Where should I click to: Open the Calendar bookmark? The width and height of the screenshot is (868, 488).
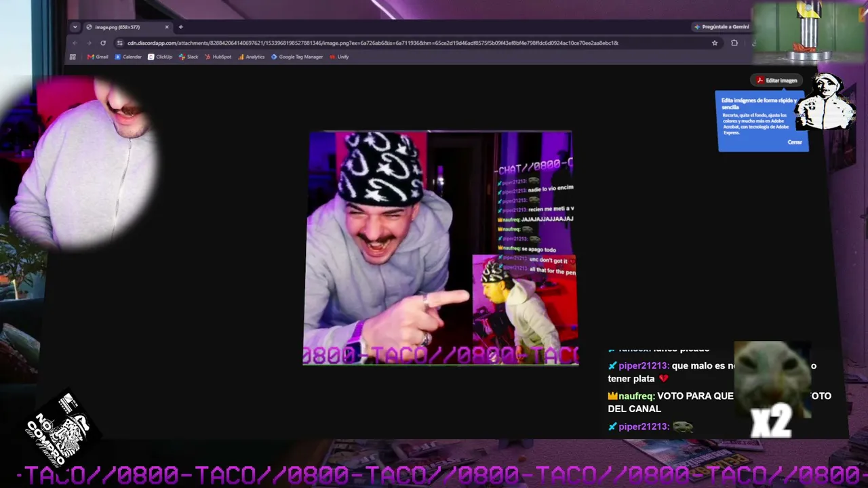(128, 57)
